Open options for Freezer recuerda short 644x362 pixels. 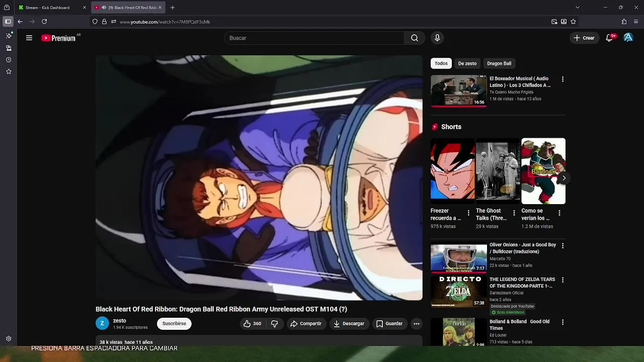[468, 213]
